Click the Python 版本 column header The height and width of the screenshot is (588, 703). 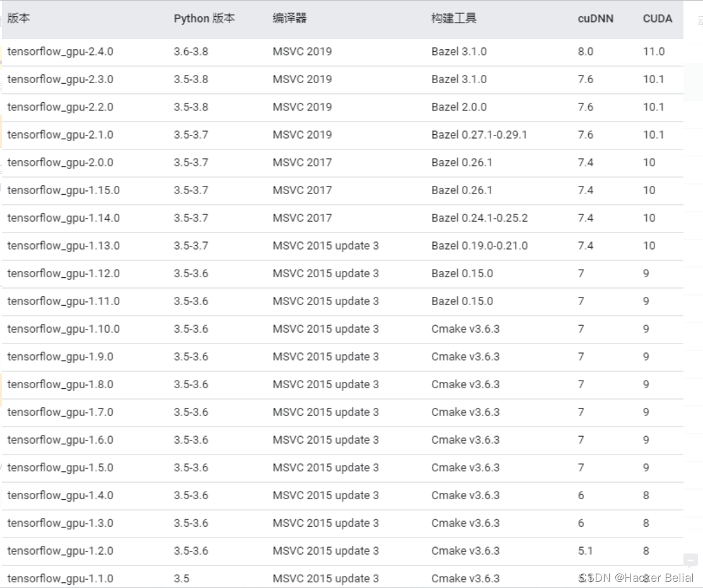tap(204, 18)
